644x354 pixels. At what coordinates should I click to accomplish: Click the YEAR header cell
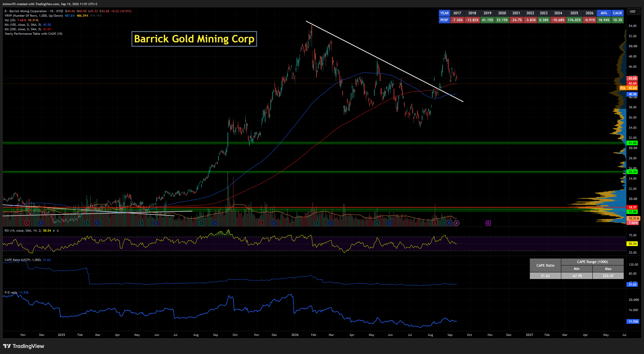[444, 13]
